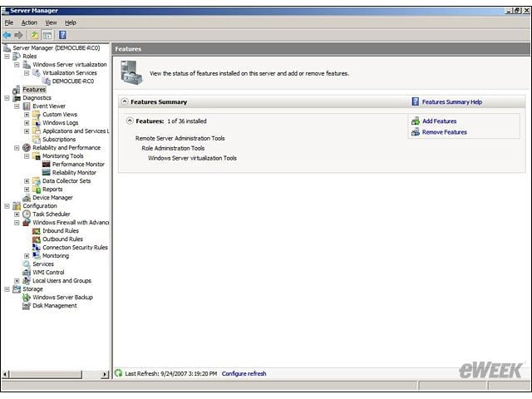The height and width of the screenshot is (399, 532).
Task: Toggle the Show/Hide console tree icon
Action: (47, 35)
